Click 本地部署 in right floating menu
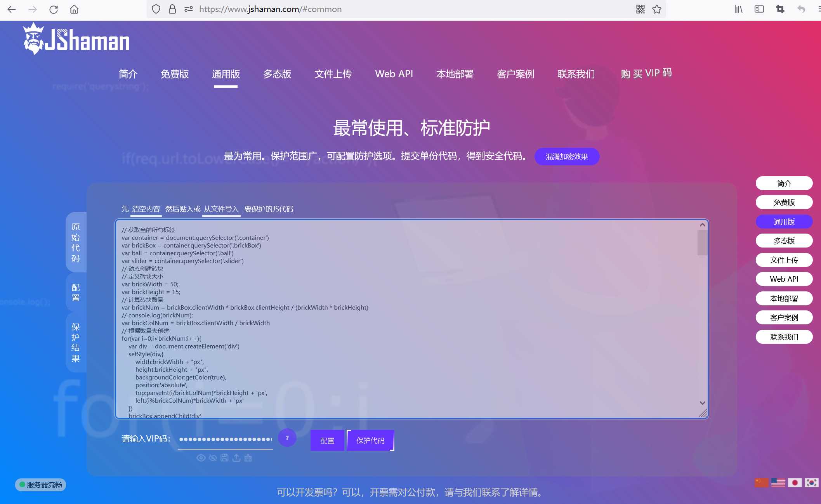The height and width of the screenshot is (504, 821). [784, 298]
